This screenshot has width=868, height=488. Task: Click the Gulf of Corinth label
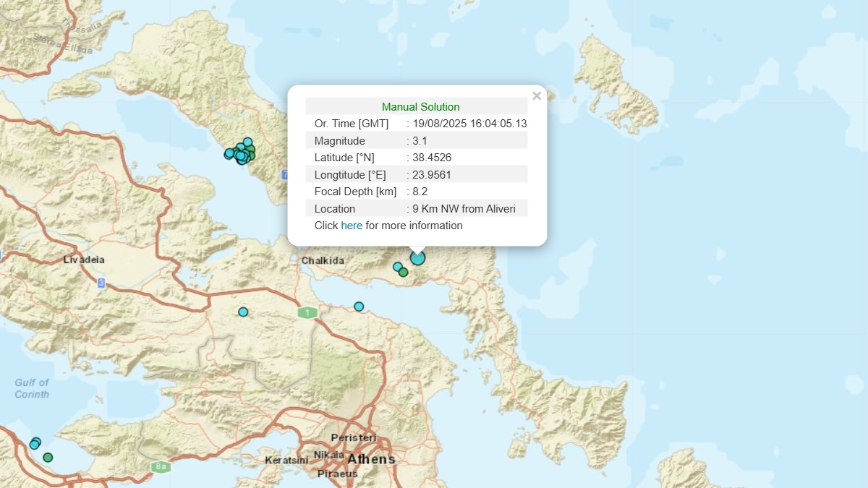[33, 388]
